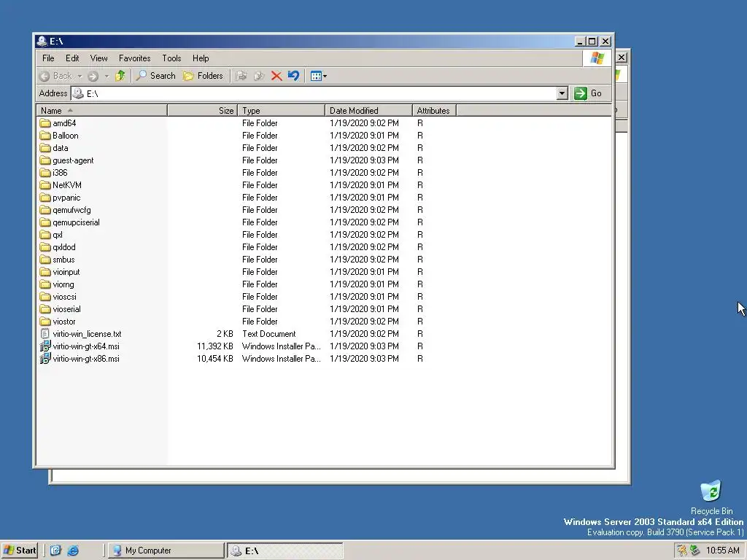Click the 11,392 KB size value

215,346
